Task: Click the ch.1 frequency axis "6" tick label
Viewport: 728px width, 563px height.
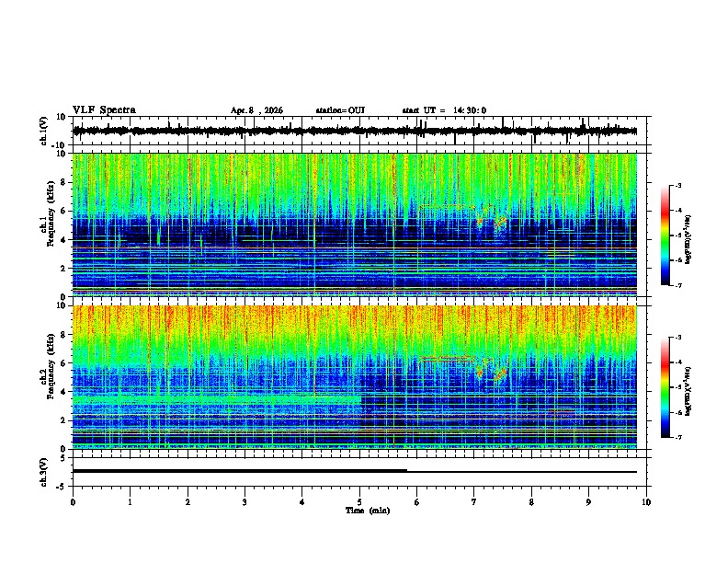Action: tap(63, 211)
